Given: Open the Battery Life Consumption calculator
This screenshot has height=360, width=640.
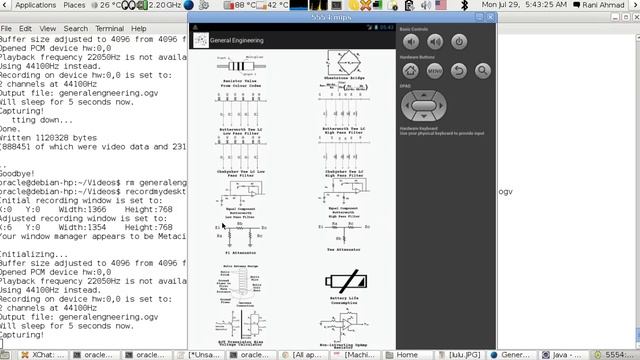Looking at the screenshot, I should (345, 287).
